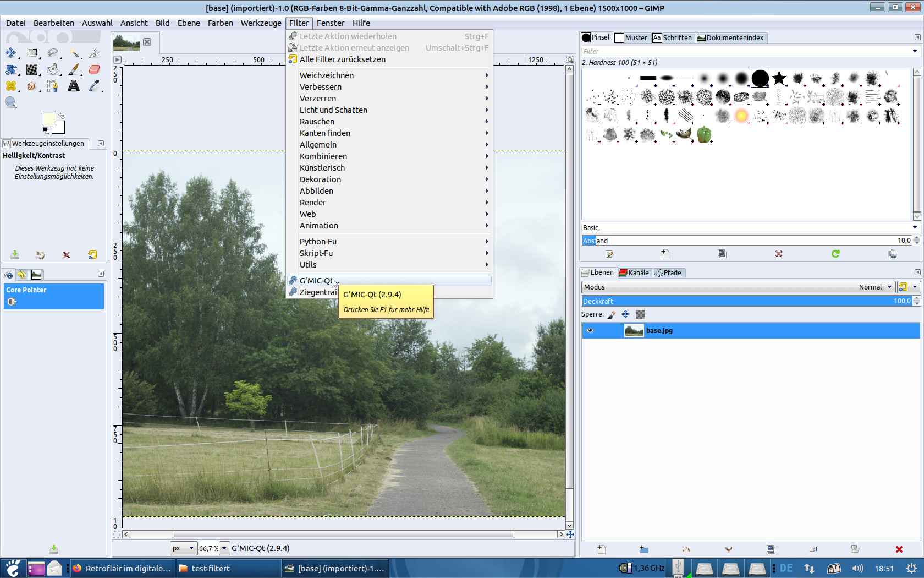Open test-filtert folder in taskbar
Image resolution: width=924 pixels, height=578 pixels.
(x=228, y=569)
